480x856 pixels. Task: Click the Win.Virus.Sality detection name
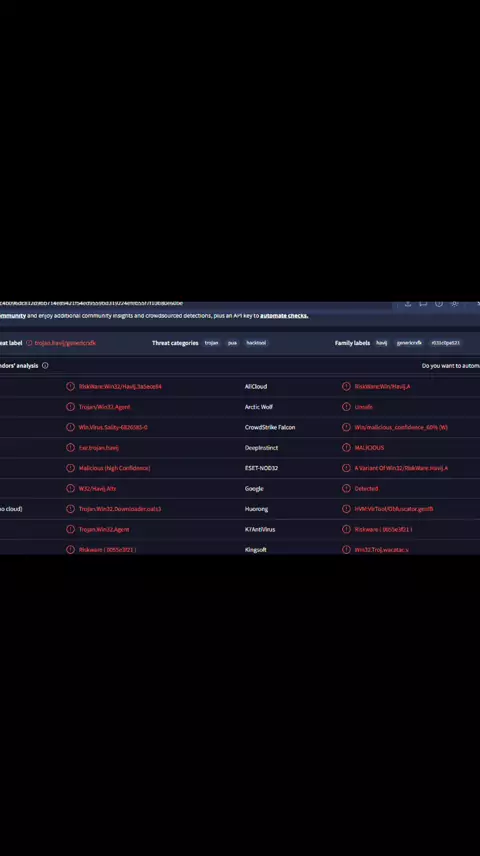[x=113, y=427]
